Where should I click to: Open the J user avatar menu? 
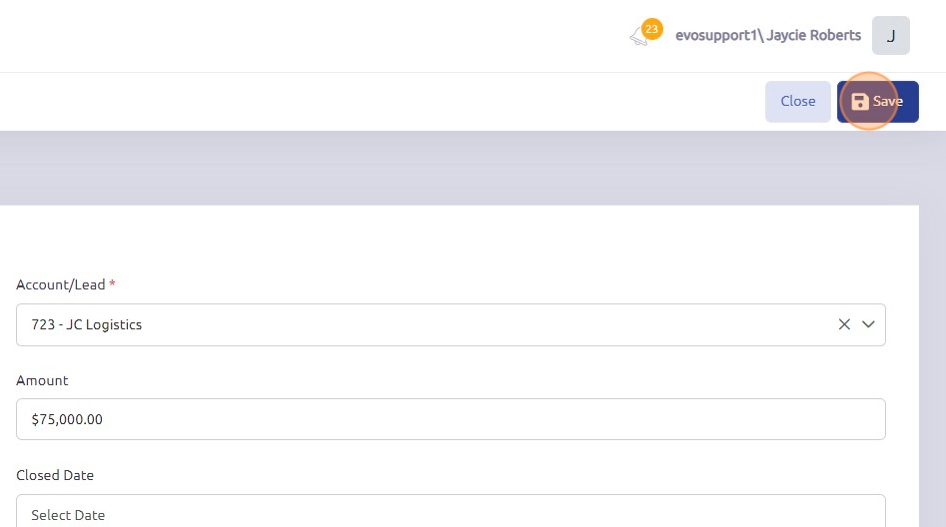coord(890,36)
